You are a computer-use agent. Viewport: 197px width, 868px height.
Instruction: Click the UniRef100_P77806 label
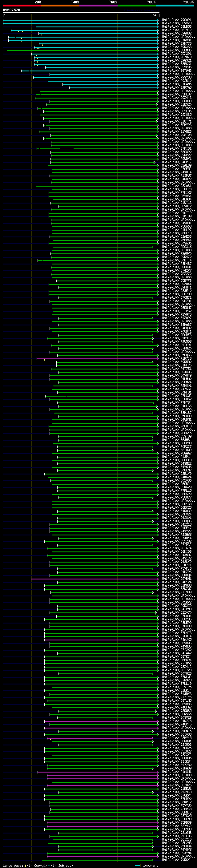pyautogui.click(x=176, y=664)
